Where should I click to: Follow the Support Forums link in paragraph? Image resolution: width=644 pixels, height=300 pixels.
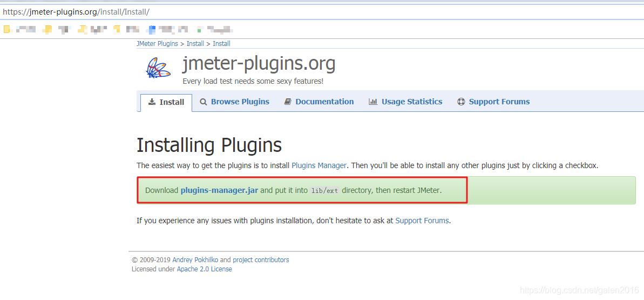coord(422,221)
